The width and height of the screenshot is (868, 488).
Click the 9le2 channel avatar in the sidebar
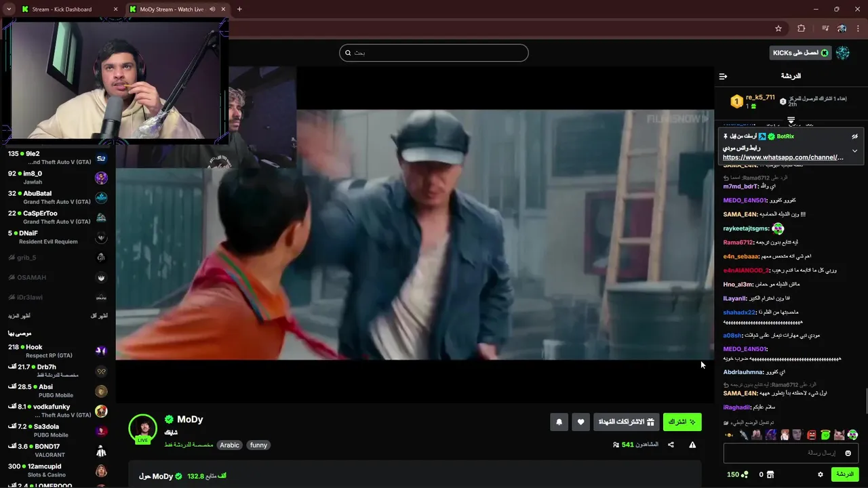click(101, 158)
